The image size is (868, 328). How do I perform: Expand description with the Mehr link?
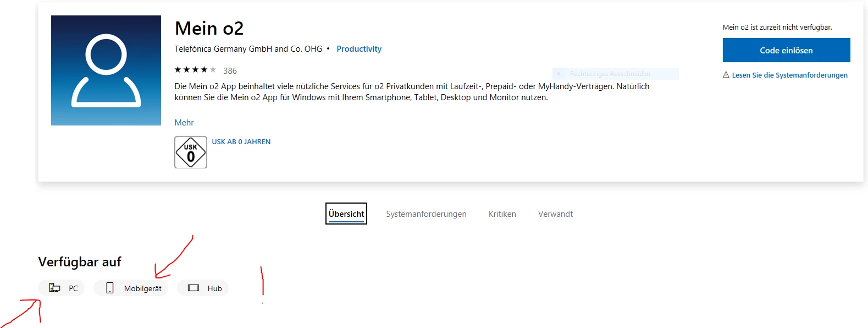(184, 123)
